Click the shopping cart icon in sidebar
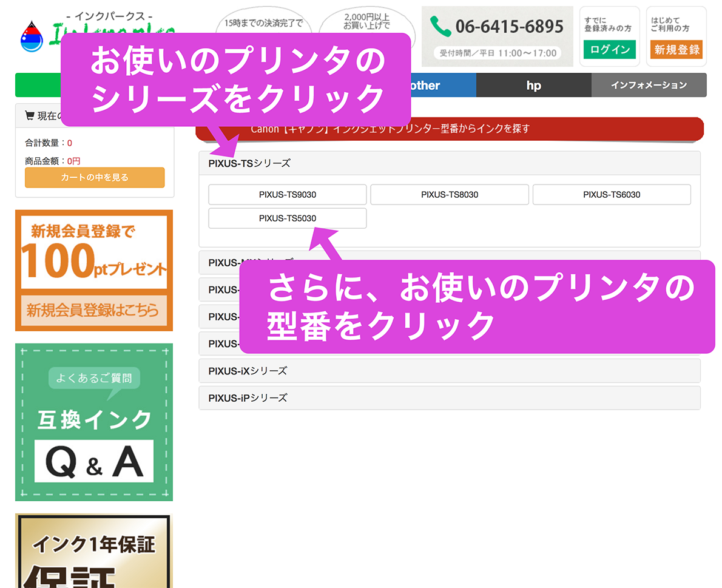Screen dimensions: 722x588 30,115
